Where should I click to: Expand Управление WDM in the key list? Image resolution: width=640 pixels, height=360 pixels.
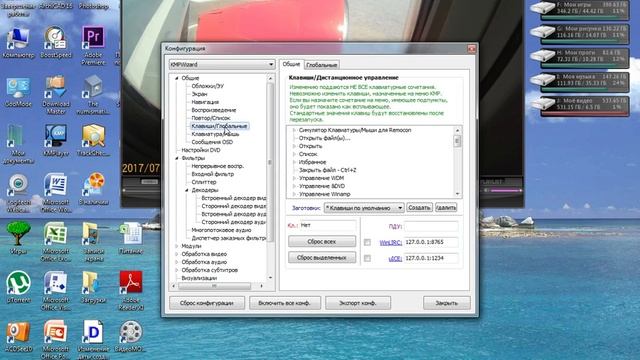[294, 178]
